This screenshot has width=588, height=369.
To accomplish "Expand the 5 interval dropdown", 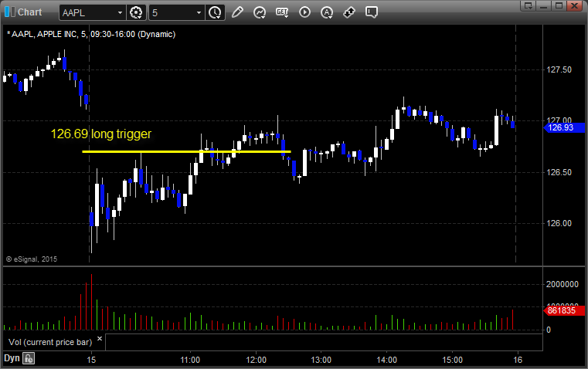I will 199,12.
